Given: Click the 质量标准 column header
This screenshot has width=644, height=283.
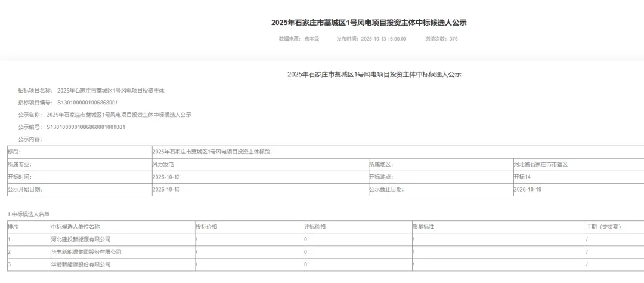Looking at the screenshot, I should (x=499, y=227).
